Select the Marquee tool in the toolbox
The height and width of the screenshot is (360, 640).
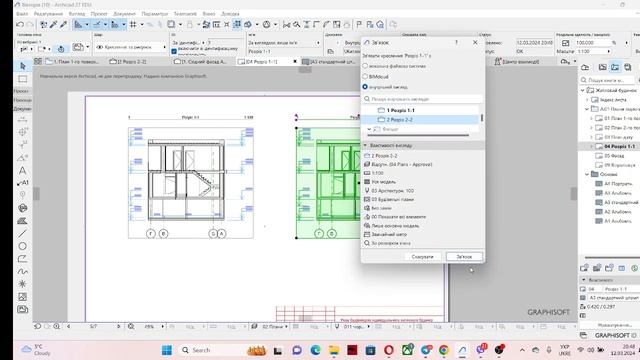point(22,79)
